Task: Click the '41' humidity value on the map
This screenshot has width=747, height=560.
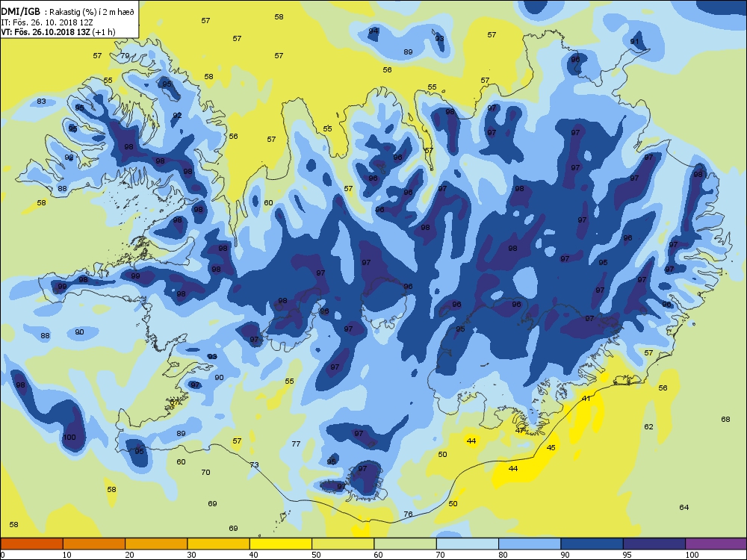Action: [586, 399]
